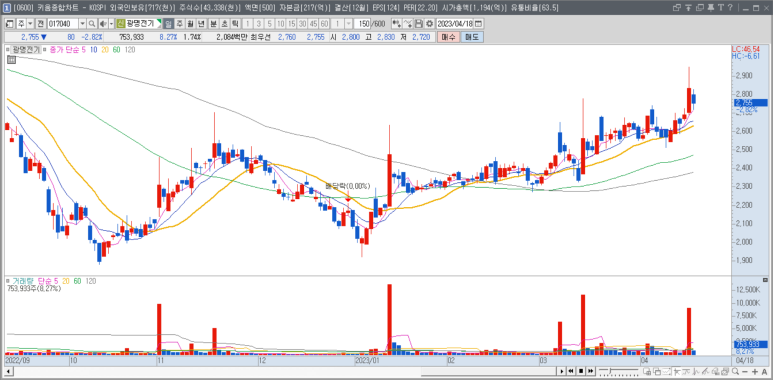Click the stock search magnifier icon
Screen dimensions: 773x380
(92, 24)
